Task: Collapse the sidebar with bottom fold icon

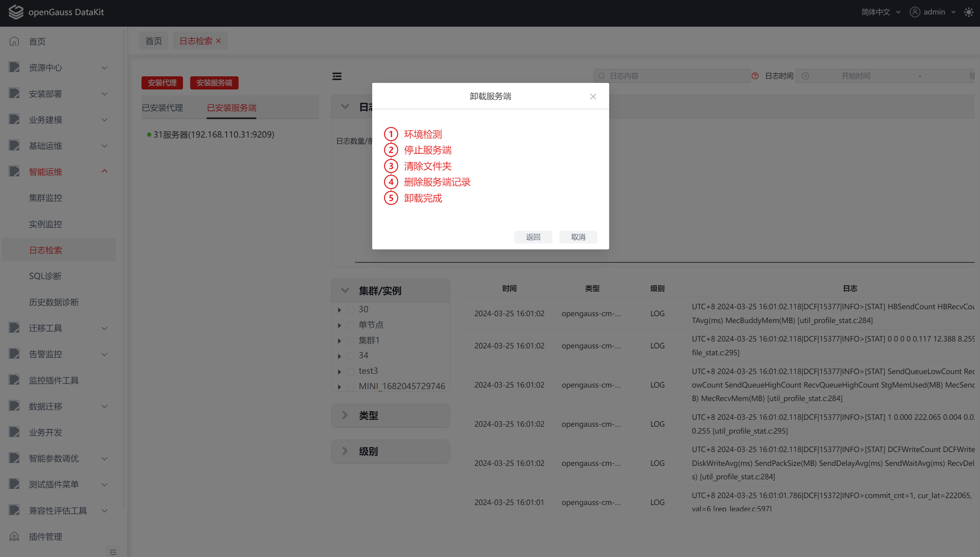Action: 113,552
